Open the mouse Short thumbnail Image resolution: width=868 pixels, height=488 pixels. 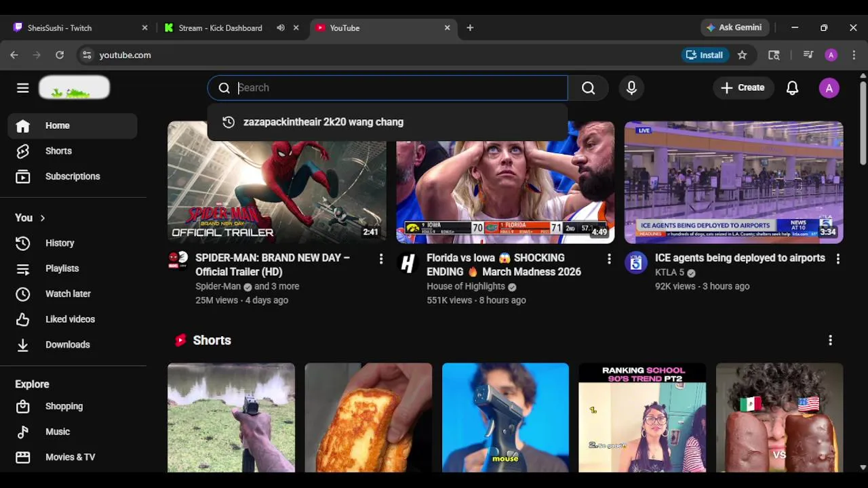505,418
